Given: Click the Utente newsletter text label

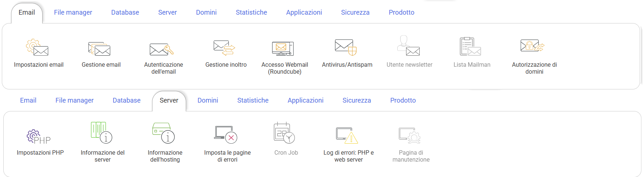Looking at the screenshot, I should pos(409,65).
